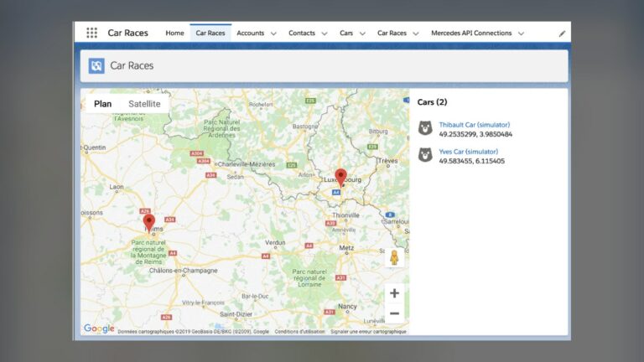
Task: Click the edit navigation pencil icon
Action: [562, 34]
